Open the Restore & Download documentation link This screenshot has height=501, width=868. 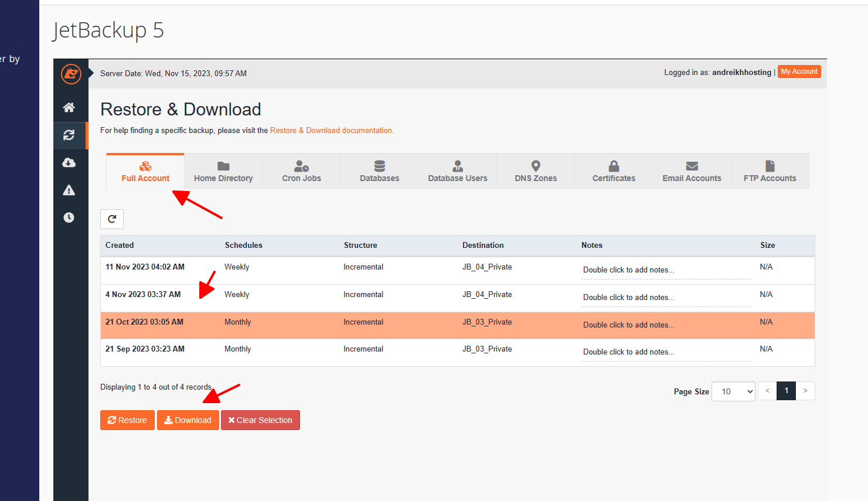click(332, 131)
